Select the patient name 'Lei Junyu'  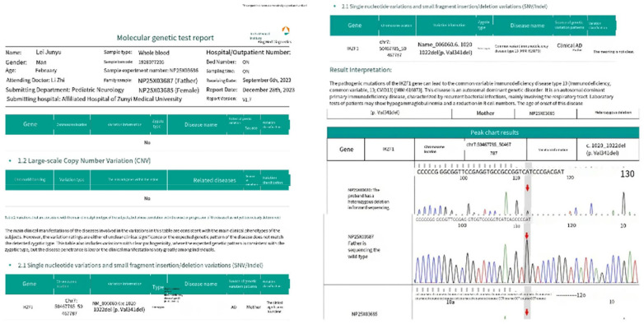tap(48, 53)
